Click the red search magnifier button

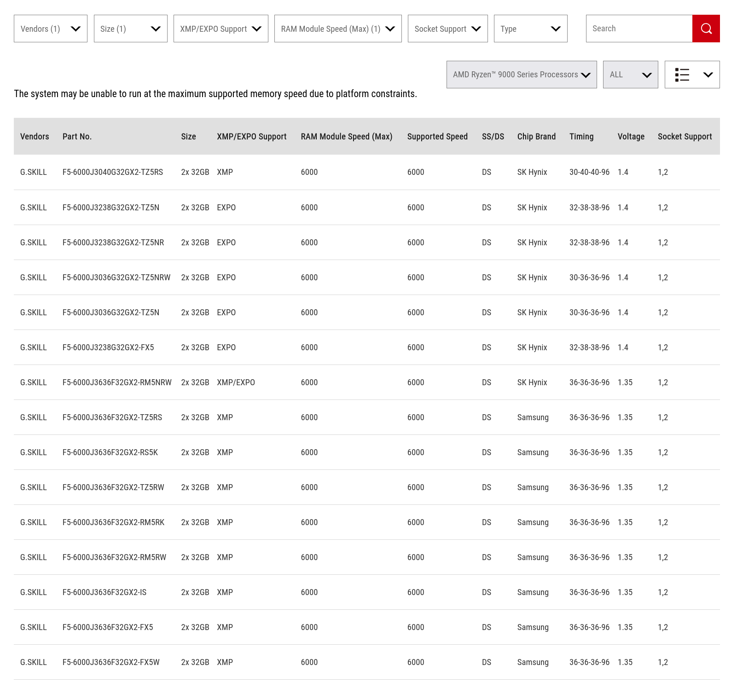click(706, 29)
